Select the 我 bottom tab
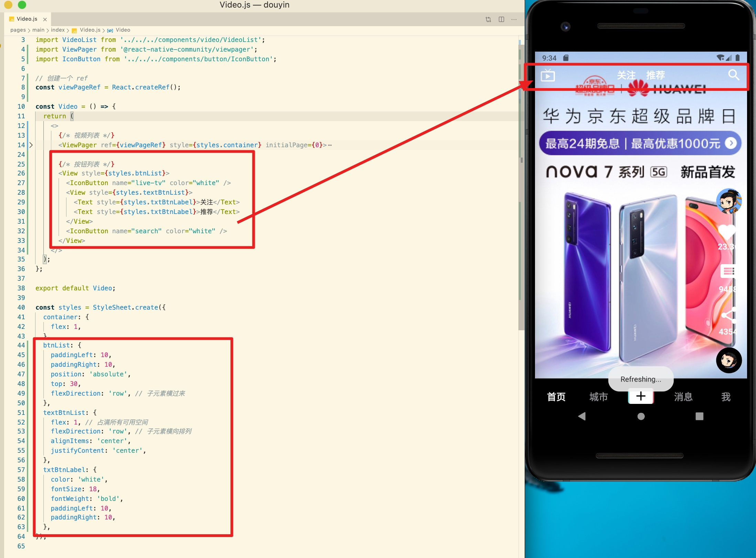Viewport: 756px width, 558px height. [x=726, y=397]
